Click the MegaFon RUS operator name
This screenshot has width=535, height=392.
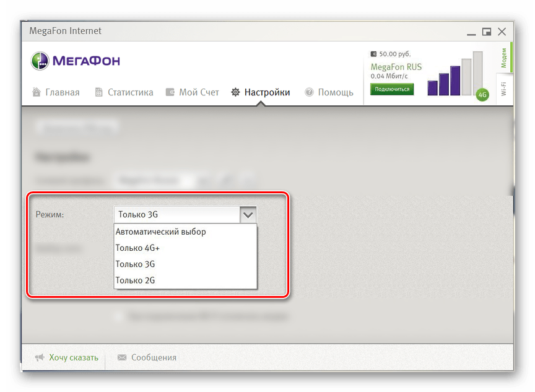coord(396,66)
